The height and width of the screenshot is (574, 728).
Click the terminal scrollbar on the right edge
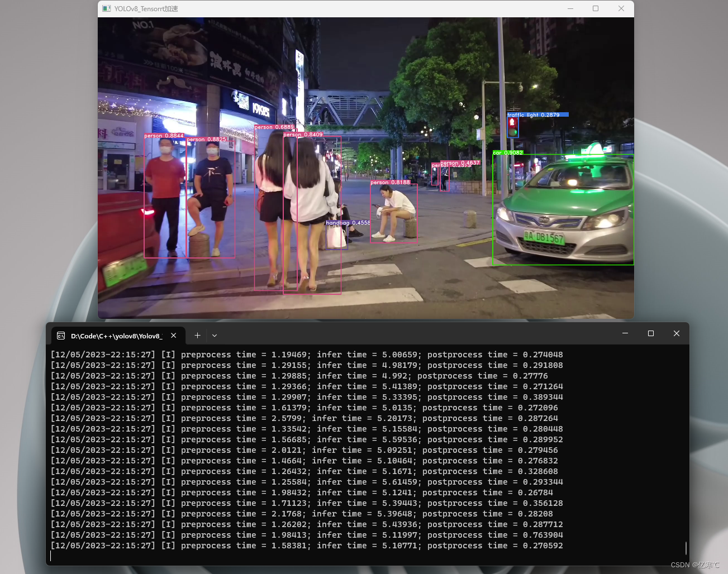(x=686, y=548)
